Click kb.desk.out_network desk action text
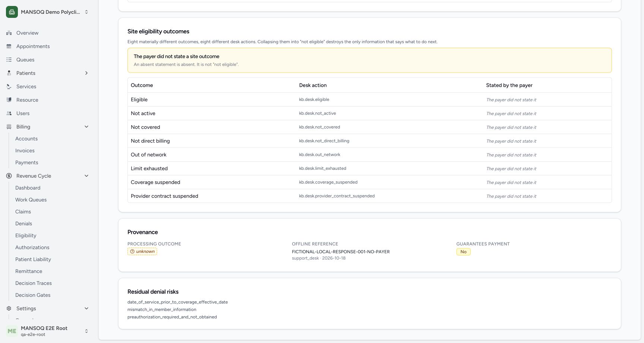Viewport: 644px width, 343px height. click(320, 155)
